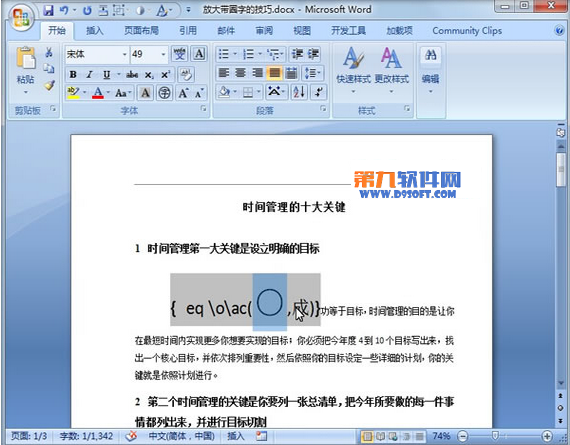Increase paragraph indent
The image size is (570, 445).
pyautogui.click(x=313, y=55)
